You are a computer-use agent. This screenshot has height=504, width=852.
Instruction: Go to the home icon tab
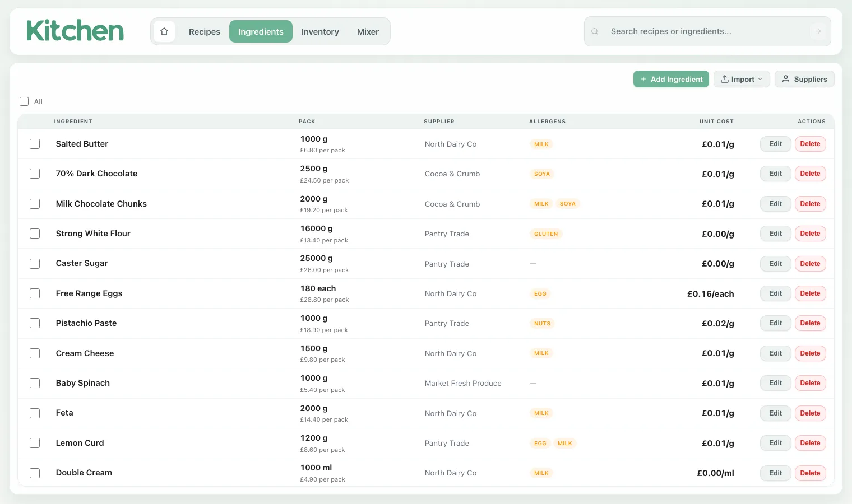(x=164, y=31)
